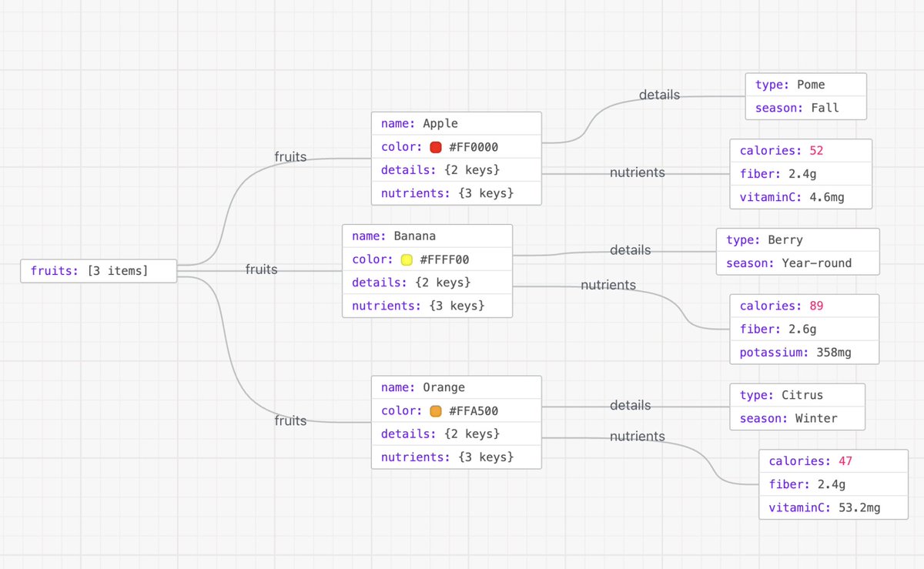
Task: Select the 'name: Orange' row
Action: point(457,387)
